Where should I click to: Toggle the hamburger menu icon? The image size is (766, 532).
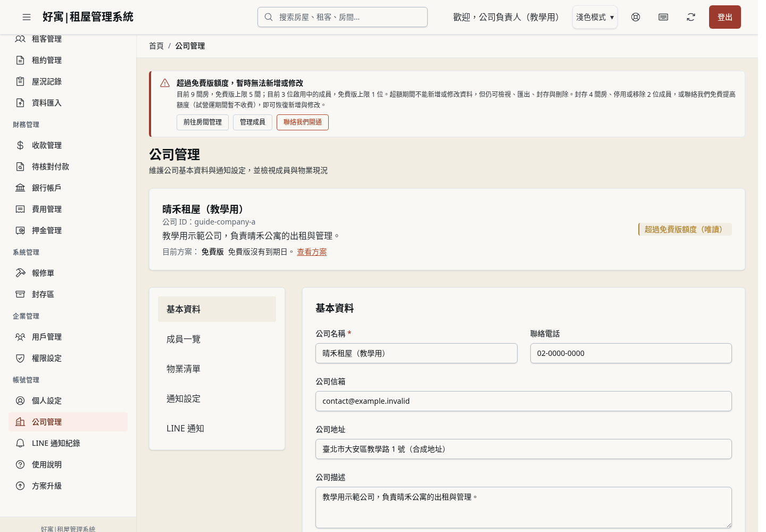click(x=27, y=17)
